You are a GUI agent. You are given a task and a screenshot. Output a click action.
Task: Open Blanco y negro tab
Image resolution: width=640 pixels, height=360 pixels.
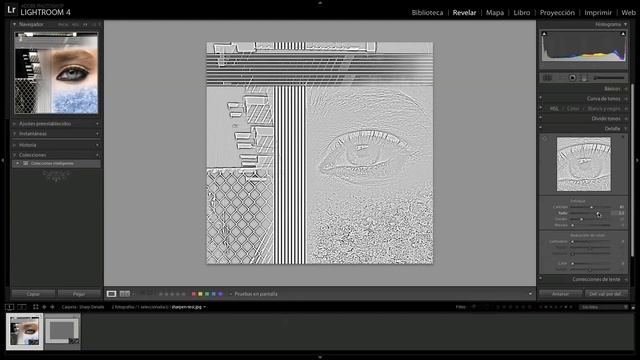click(x=604, y=109)
